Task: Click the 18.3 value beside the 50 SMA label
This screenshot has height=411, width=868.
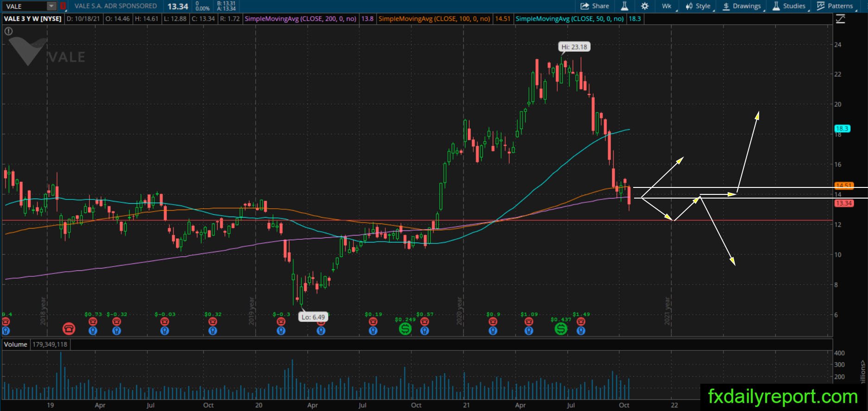Action: [635, 19]
